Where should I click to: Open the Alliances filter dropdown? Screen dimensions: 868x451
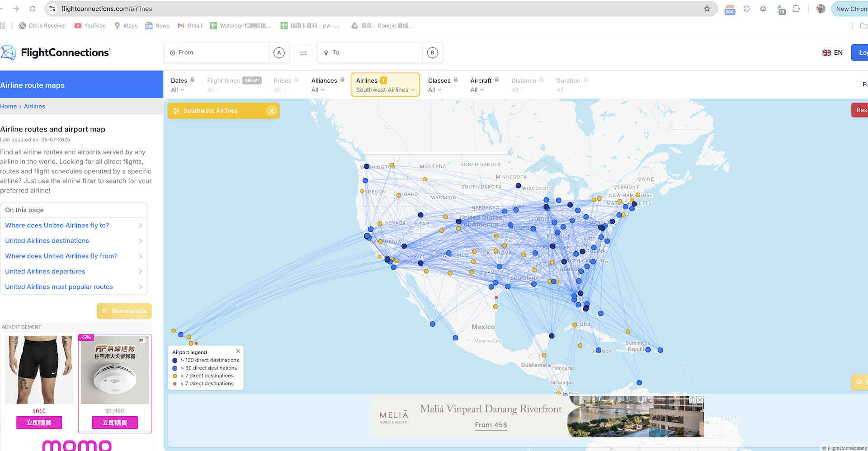pos(328,85)
